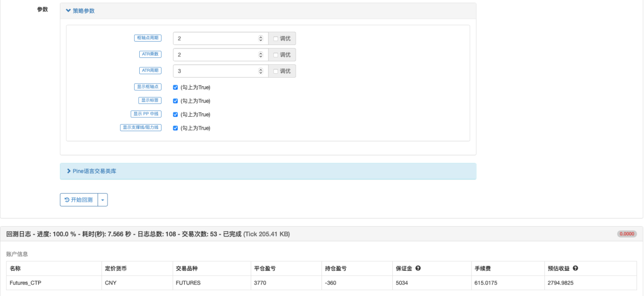The height and width of the screenshot is (296, 644).
Task: Click the 保证金 help question-mark icon
Action: [x=418, y=268]
